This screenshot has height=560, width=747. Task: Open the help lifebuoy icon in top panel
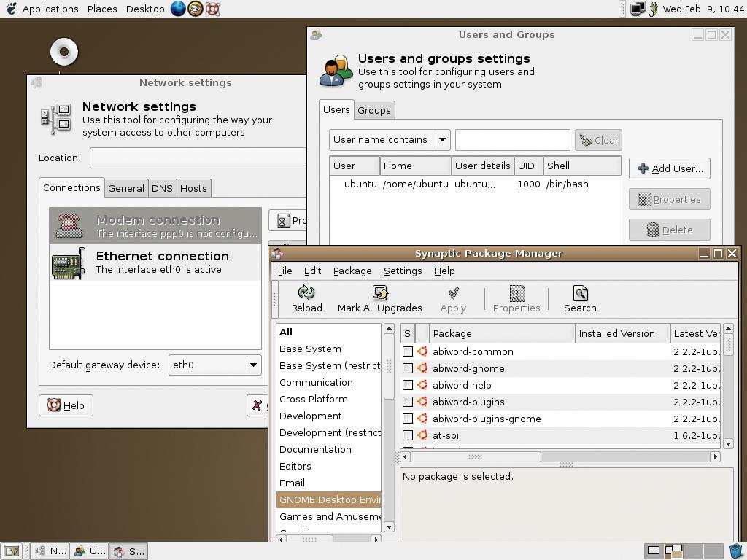212,9
